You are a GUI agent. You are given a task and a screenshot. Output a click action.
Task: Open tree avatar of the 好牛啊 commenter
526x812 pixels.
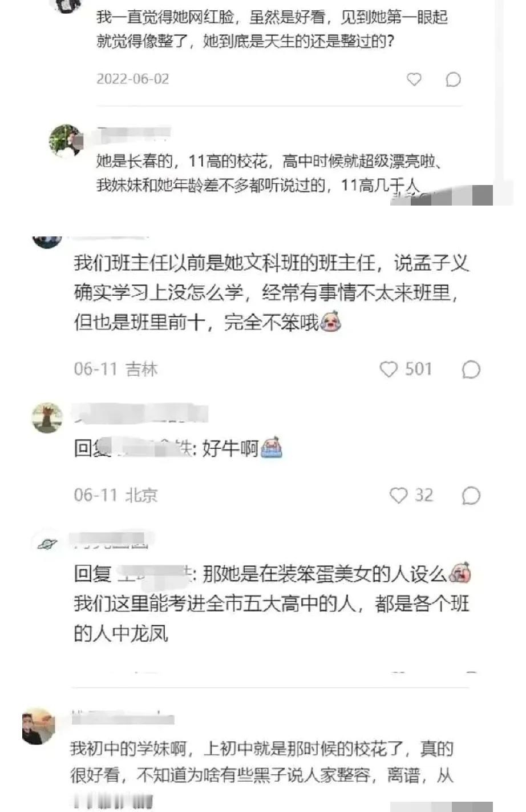(x=47, y=417)
